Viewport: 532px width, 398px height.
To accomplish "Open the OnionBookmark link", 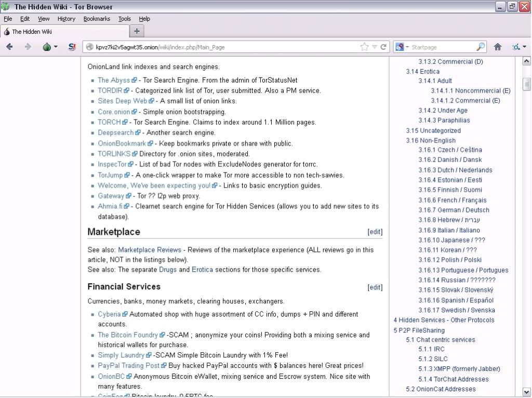I will point(122,143).
